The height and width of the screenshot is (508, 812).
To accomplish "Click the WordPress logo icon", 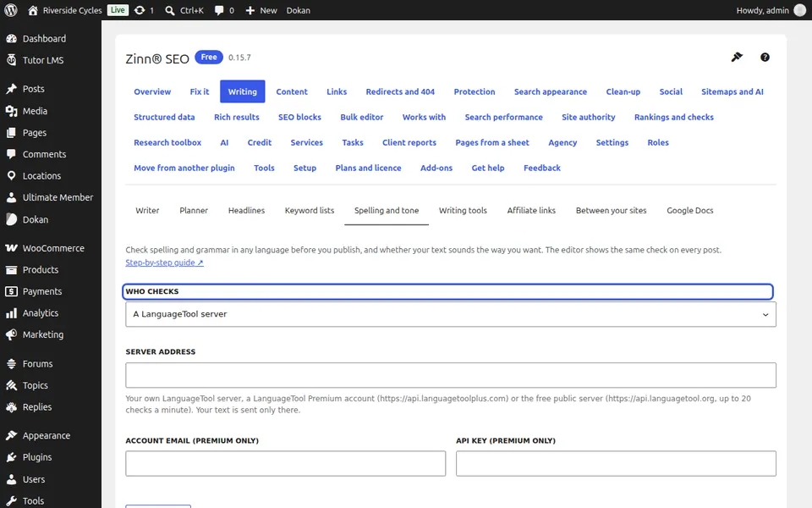I will click(x=11, y=10).
